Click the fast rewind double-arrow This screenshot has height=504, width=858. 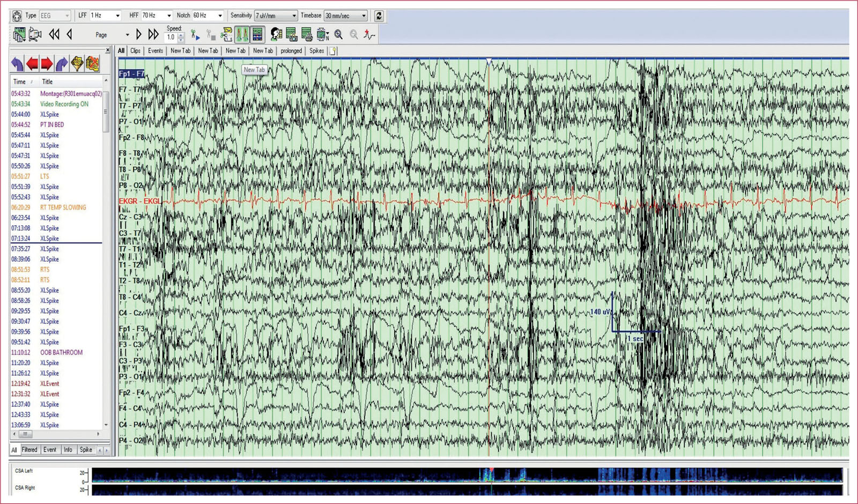[54, 35]
